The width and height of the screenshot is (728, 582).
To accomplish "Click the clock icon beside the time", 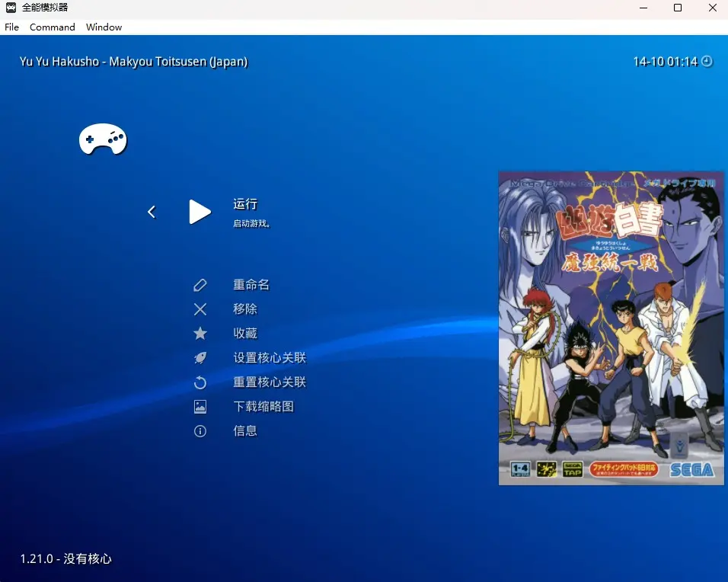I will pos(707,61).
